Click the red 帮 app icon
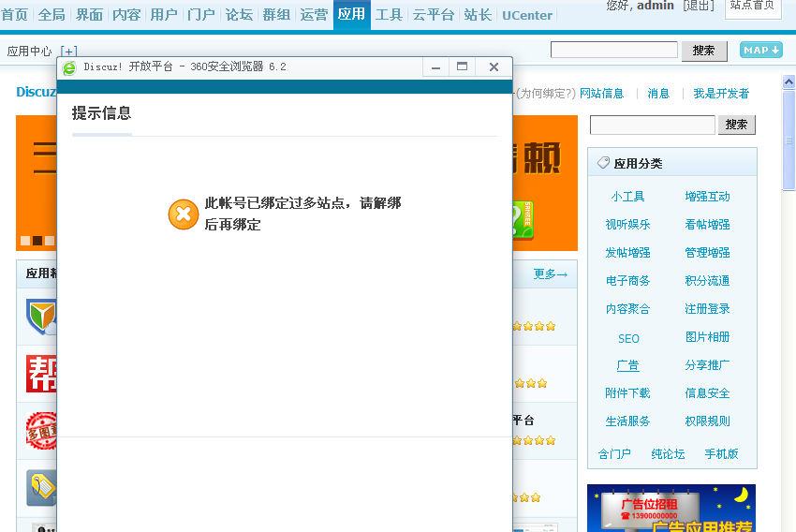 coord(41,374)
